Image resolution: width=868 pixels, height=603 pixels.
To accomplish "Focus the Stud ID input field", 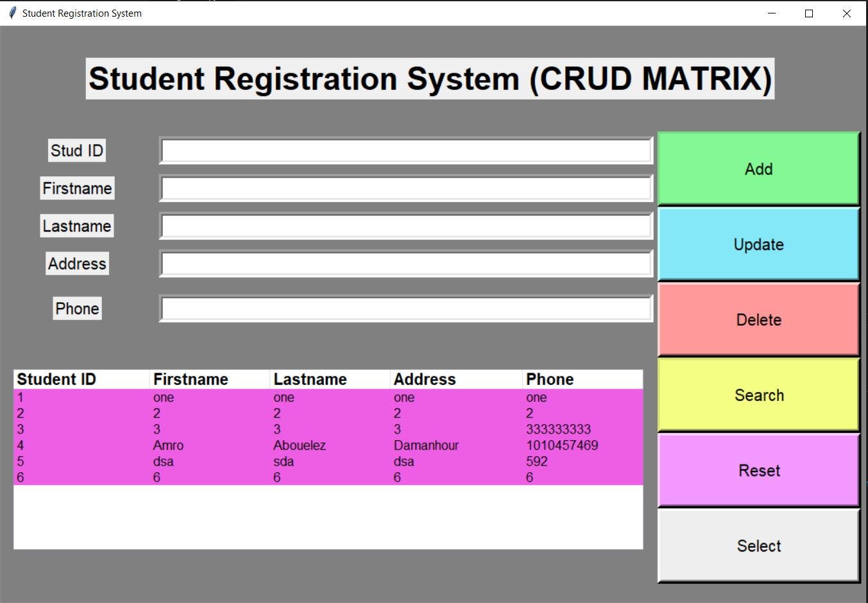I will pos(406,151).
